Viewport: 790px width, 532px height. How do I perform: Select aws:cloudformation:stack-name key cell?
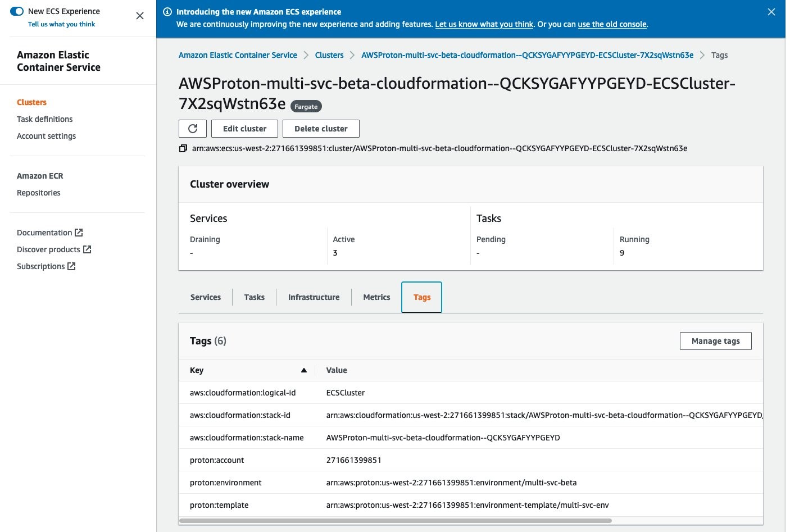click(x=247, y=438)
